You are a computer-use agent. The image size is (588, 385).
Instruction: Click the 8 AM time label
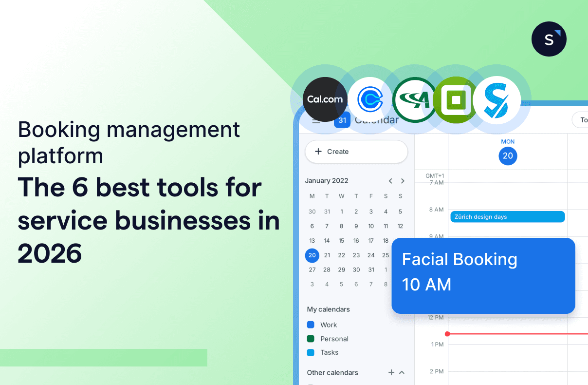tap(436, 210)
